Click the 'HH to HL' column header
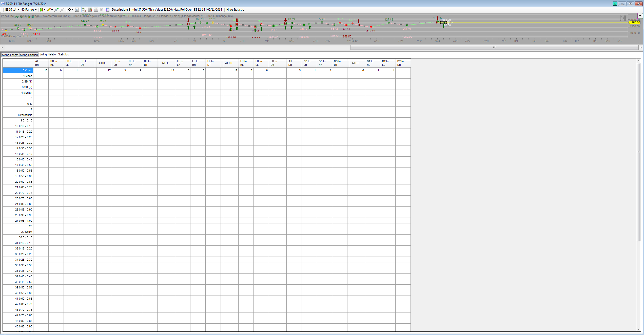Image resolution: width=644 pixels, height=335 pixels. 56,63
